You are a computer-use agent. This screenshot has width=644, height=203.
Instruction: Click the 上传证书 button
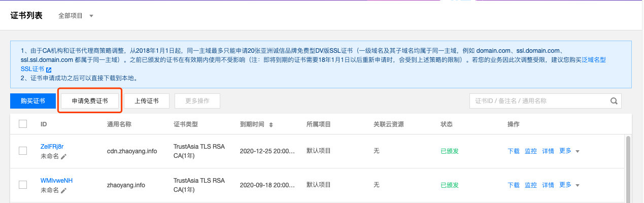point(147,101)
